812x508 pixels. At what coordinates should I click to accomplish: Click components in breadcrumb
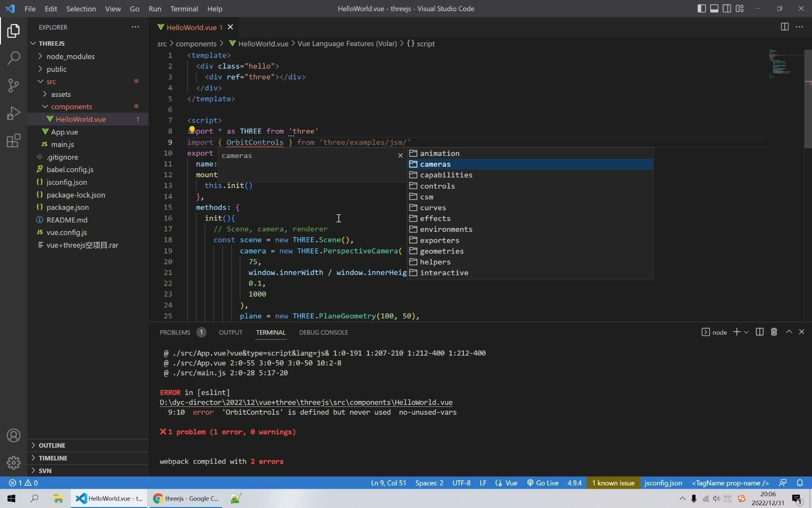point(196,44)
